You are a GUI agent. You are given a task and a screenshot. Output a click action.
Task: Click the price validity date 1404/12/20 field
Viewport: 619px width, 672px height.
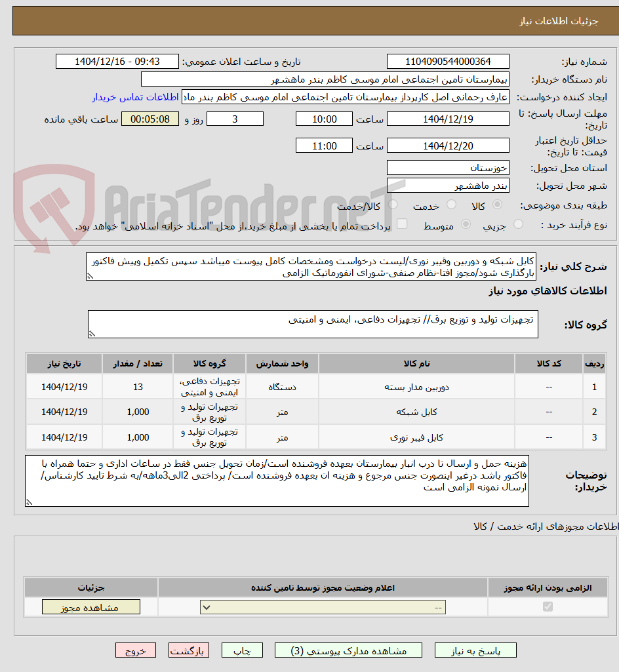tap(448, 146)
